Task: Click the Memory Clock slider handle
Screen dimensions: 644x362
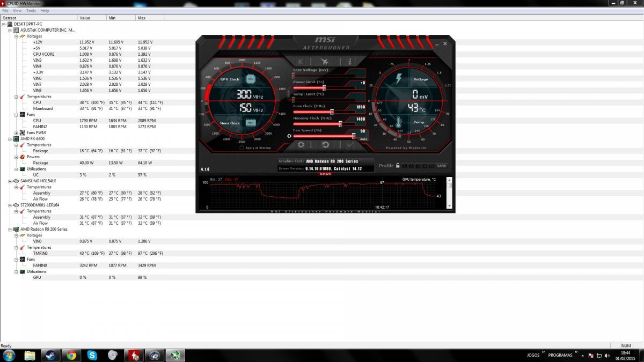Action: pos(340,124)
